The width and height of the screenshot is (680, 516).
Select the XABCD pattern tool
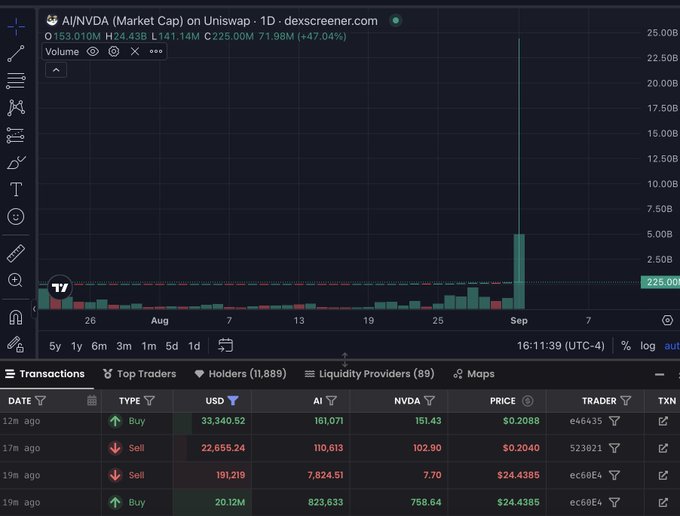tap(16, 108)
